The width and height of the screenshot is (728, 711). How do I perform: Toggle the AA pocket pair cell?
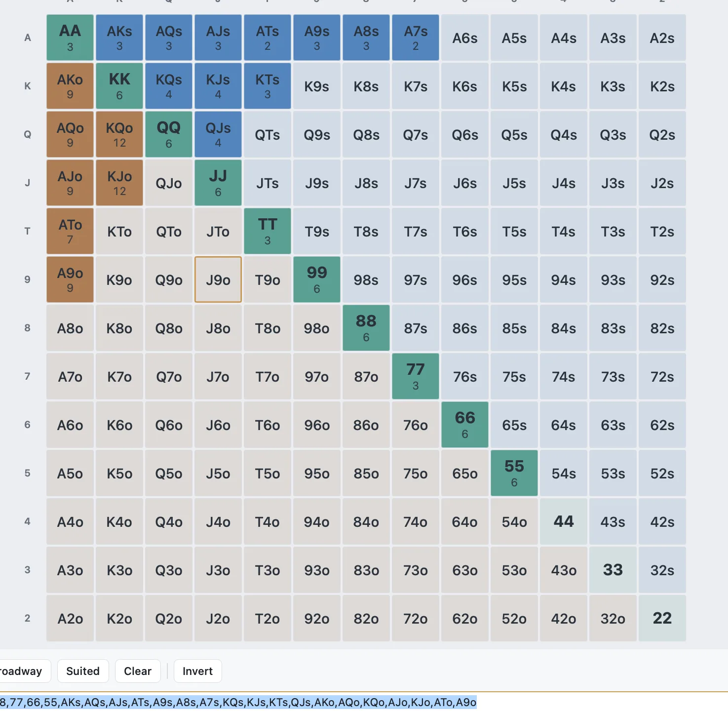pos(70,38)
